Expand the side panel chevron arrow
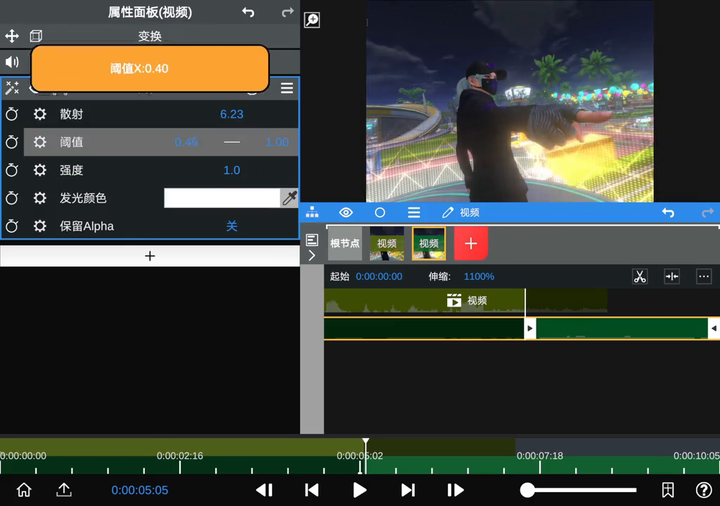The width and height of the screenshot is (720, 506). pos(312,255)
